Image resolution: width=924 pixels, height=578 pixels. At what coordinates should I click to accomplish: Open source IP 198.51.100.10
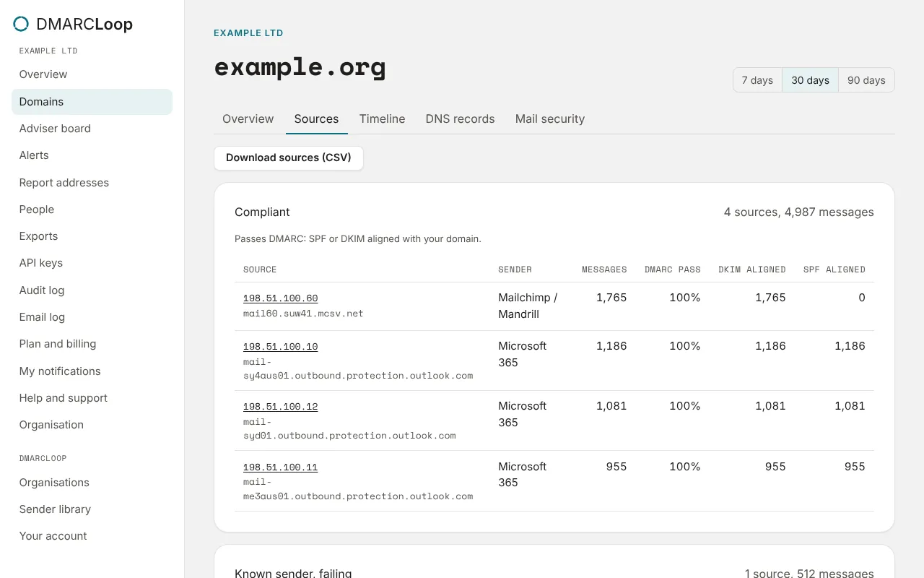pyautogui.click(x=280, y=347)
